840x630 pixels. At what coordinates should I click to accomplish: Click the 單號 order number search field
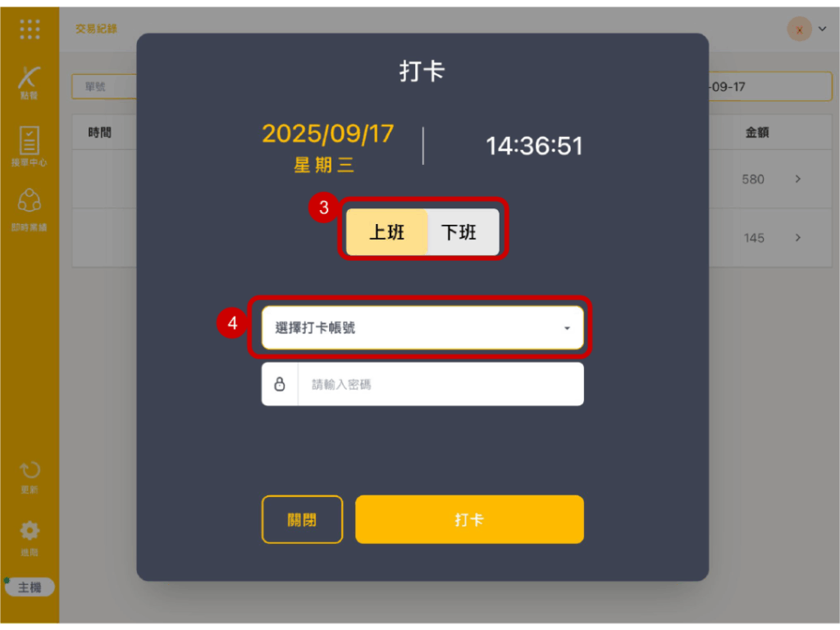(x=104, y=87)
